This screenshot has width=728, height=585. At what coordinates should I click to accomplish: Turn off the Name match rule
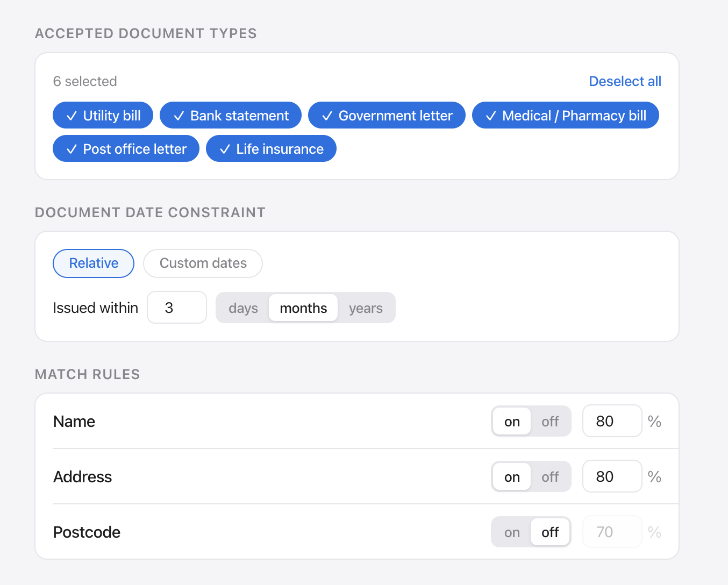(x=550, y=421)
